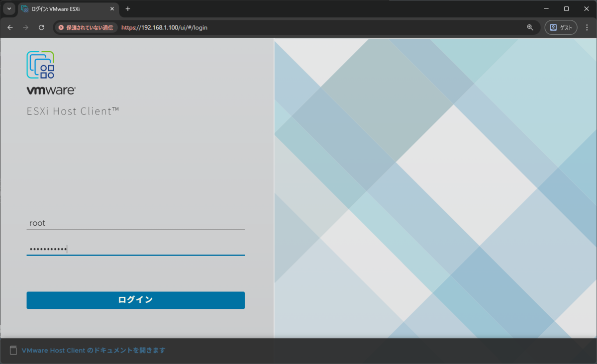This screenshot has height=364, width=597.
Task: Select the ログイン: VMware ESXi tab
Action: click(x=69, y=8)
